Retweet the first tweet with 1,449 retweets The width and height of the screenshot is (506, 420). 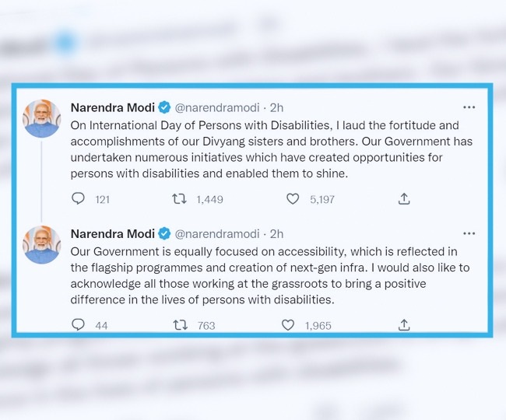[180, 199]
